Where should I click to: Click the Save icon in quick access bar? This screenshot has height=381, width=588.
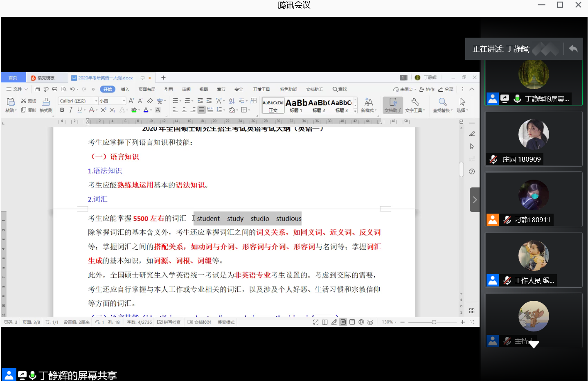pos(37,89)
